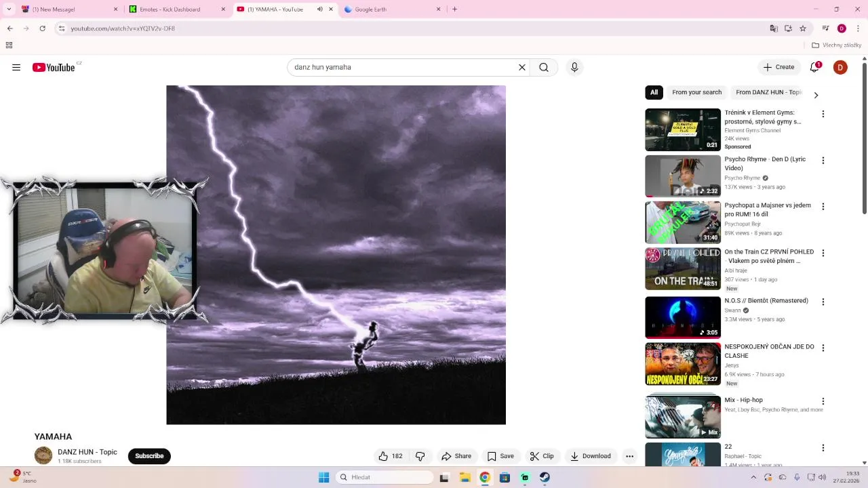Screen dimensions: 868x488
Task: Open the tab search dropdown
Action: pos(9,9)
